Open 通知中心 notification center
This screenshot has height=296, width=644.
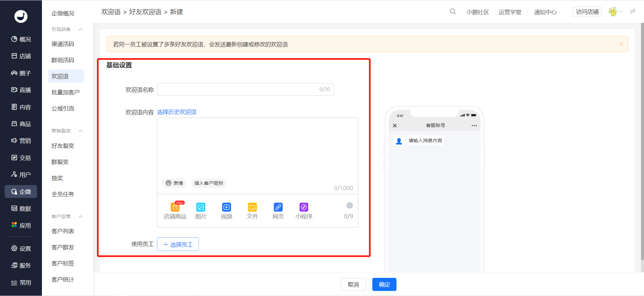click(x=545, y=12)
